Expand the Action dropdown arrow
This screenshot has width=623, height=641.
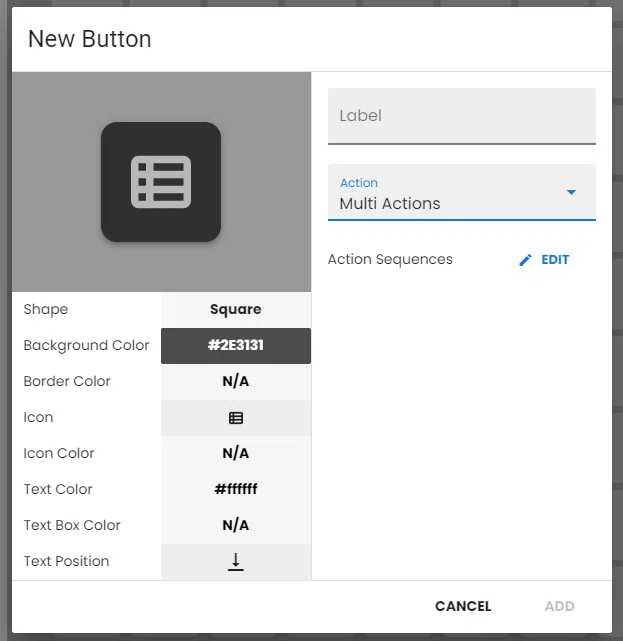[x=571, y=192]
